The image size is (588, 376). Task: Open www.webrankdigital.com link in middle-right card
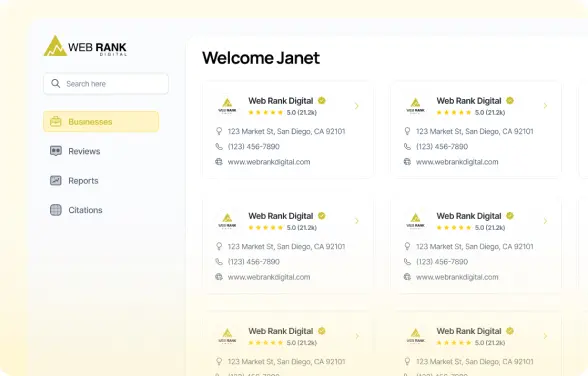457,277
